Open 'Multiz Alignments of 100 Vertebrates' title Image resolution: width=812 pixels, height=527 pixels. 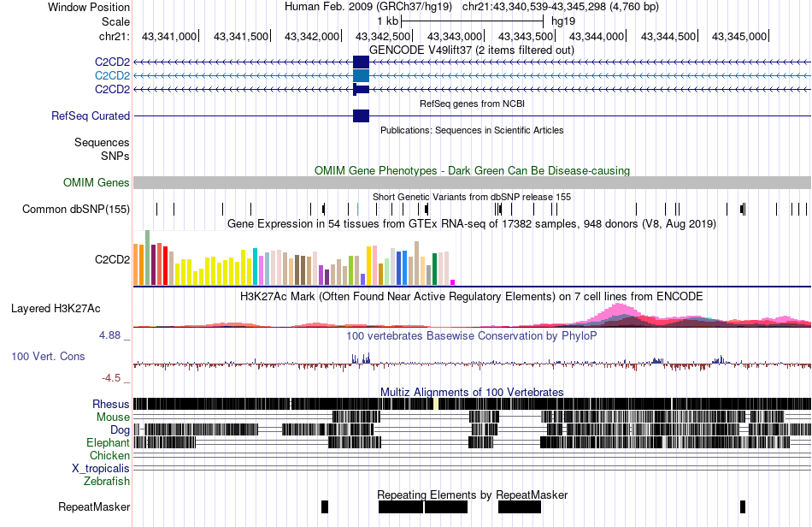(472, 393)
